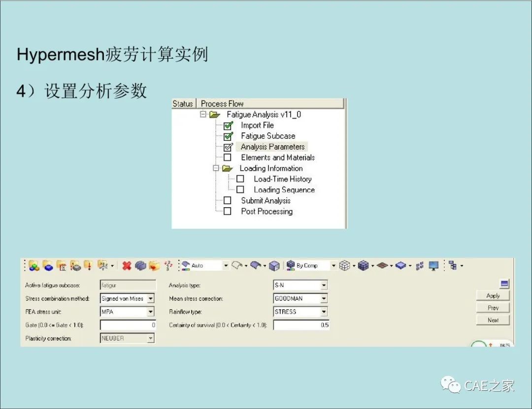Screen dimensions: 532x409
Task: Open the FEA stress unit dropdown
Action: [x=151, y=312]
